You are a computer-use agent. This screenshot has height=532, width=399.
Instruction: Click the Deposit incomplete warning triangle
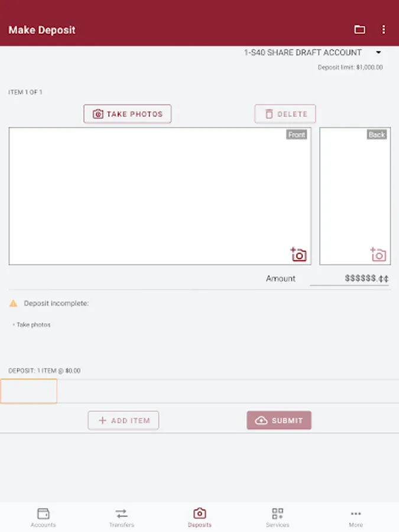tap(13, 303)
